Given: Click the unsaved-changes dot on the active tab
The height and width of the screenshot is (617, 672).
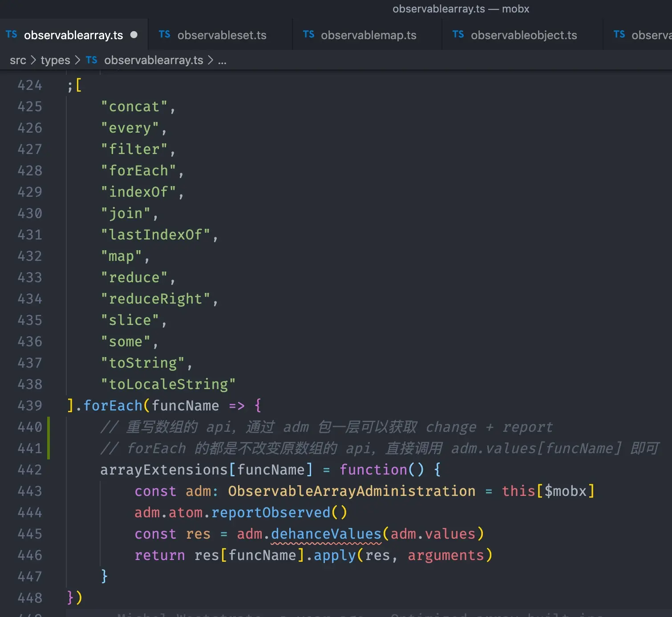Looking at the screenshot, I should pyautogui.click(x=134, y=35).
